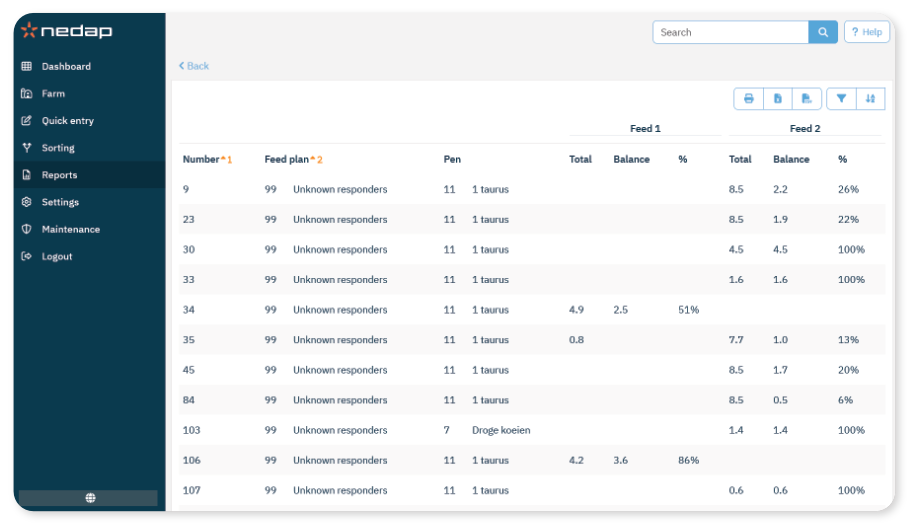Click Feed 2 Total column header
911x531 pixels.
pos(740,159)
